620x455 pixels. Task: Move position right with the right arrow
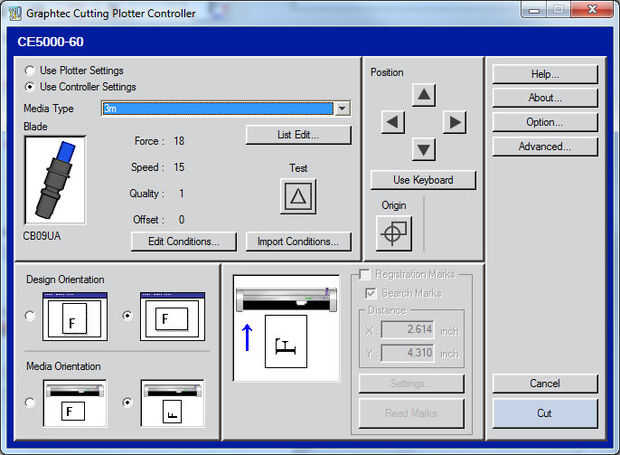pos(454,122)
